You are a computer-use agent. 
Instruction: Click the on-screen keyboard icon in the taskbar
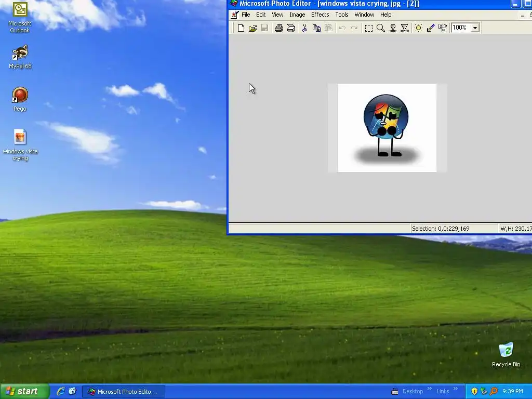coord(395,392)
